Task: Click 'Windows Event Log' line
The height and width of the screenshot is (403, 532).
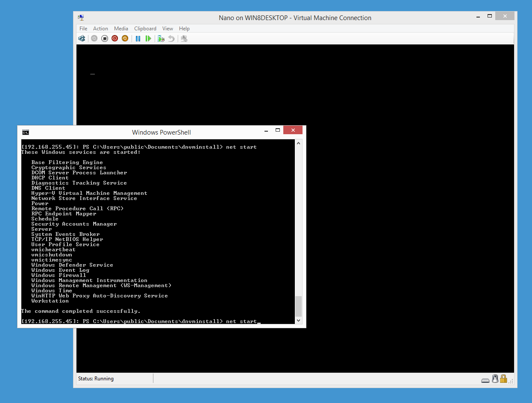Action: (60, 270)
